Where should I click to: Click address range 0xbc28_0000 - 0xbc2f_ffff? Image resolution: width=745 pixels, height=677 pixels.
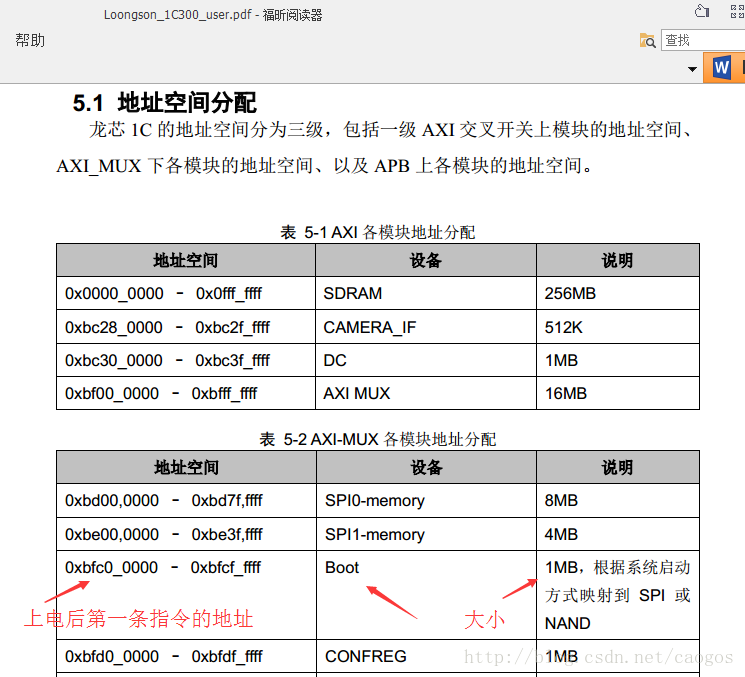[167, 327]
